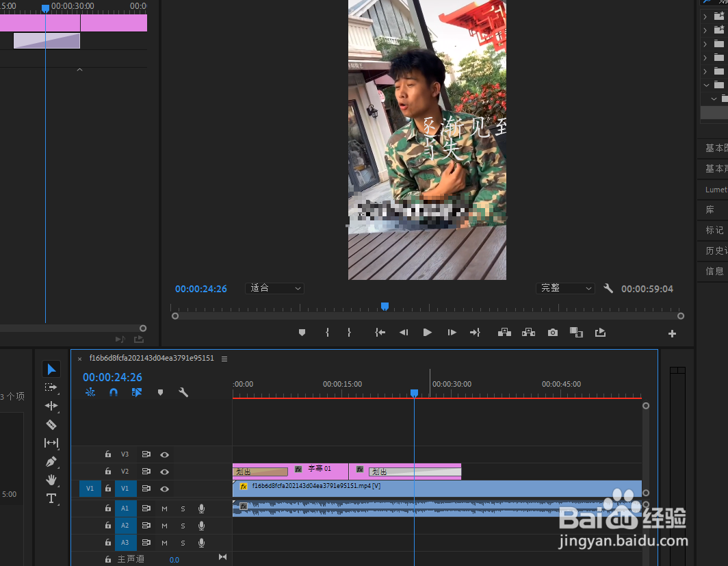Add marker in timeline panel
The image size is (728, 566).
coord(160,392)
